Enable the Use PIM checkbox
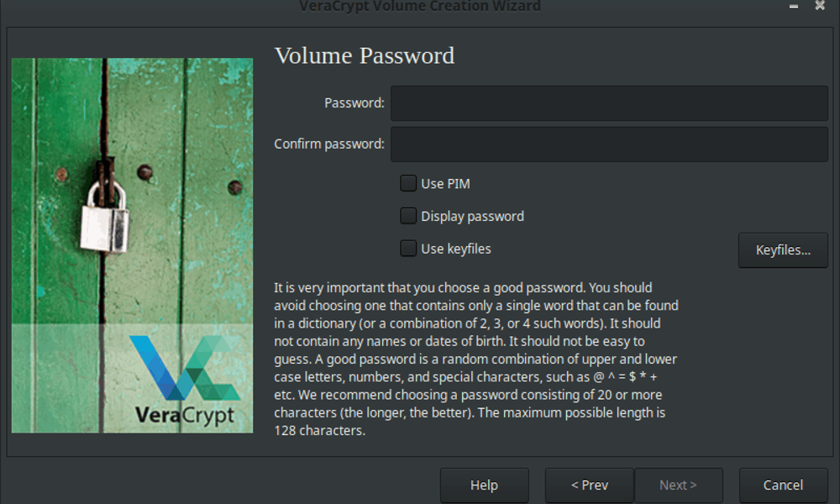840x504 pixels. 408,183
